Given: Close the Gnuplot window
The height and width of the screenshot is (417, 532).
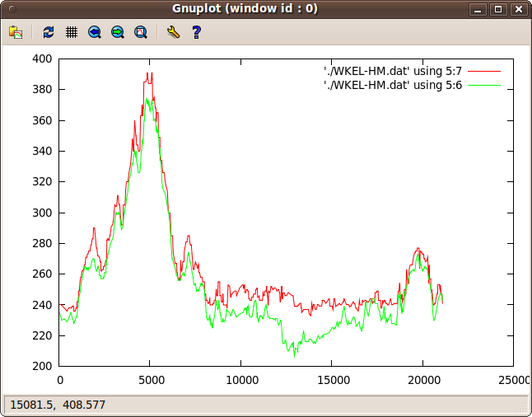Looking at the screenshot, I should click(x=519, y=9).
